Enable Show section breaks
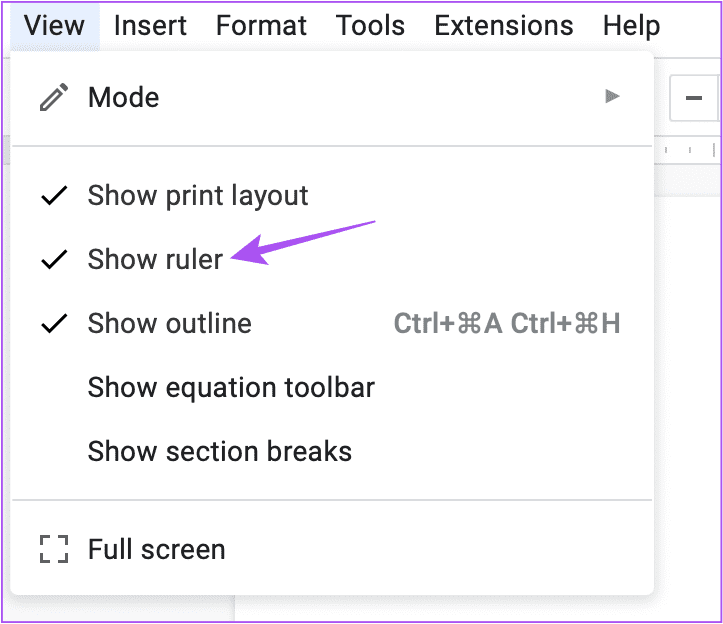This screenshot has width=723, height=624. (x=332, y=451)
